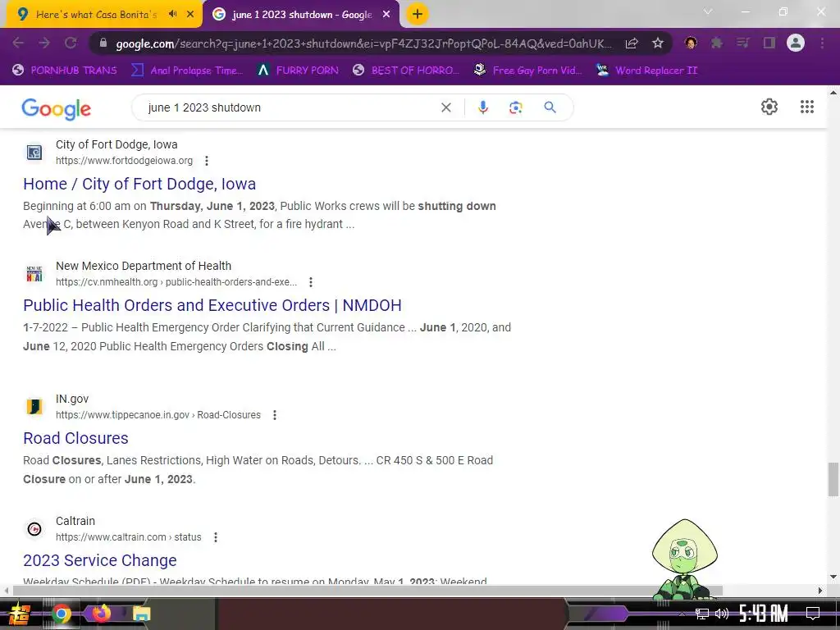Open File Explorer from taskbar
Viewport: 840px width, 630px height.
point(141,614)
